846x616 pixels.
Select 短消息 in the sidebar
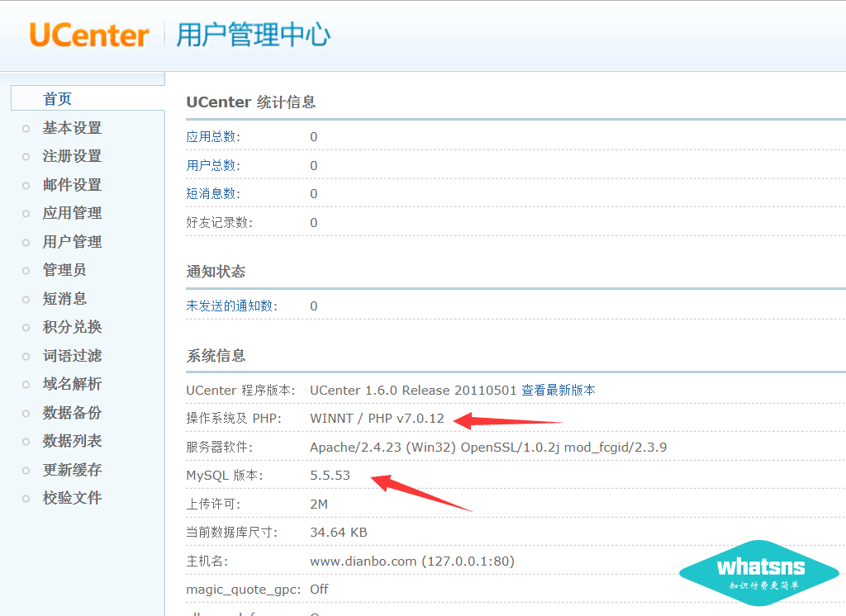coord(64,299)
